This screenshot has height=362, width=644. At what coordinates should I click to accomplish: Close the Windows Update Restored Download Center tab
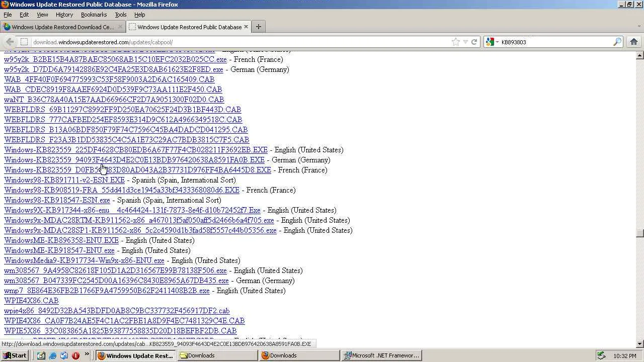(120, 27)
